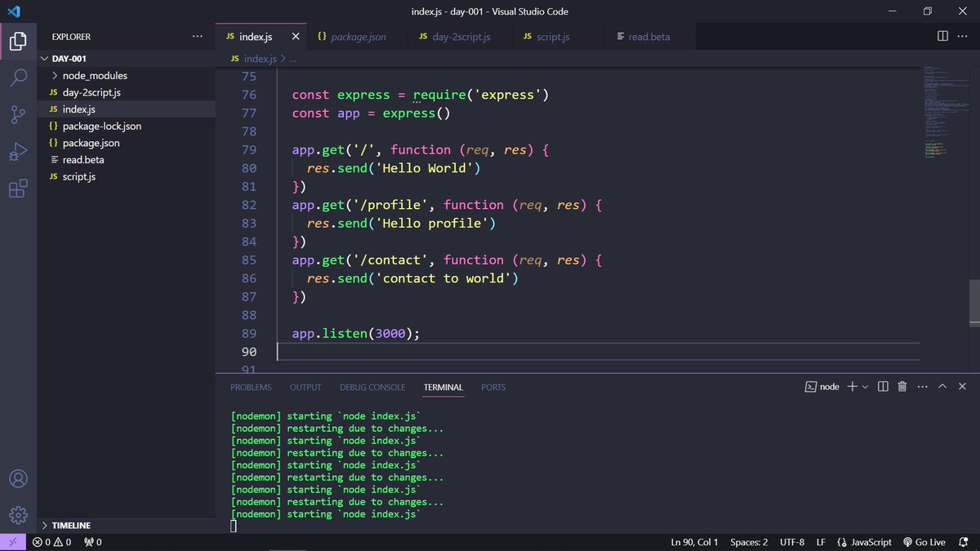Click the ports forwarded status indicator
Viewport: 980px width, 551px height.
pyautogui.click(x=92, y=542)
